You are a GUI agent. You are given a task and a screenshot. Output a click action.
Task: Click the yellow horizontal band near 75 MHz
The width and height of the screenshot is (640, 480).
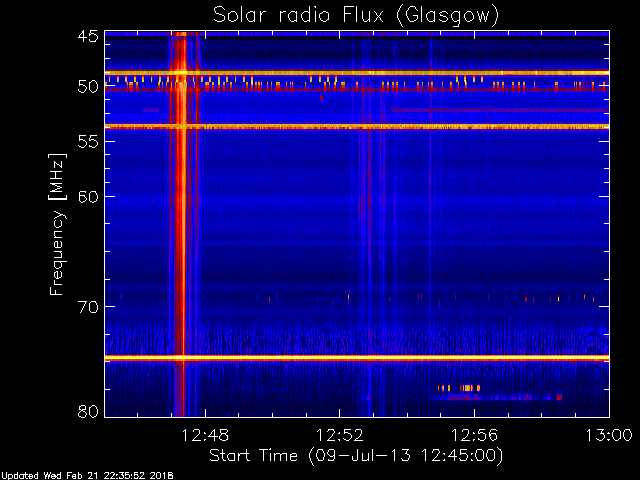(357, 358)
